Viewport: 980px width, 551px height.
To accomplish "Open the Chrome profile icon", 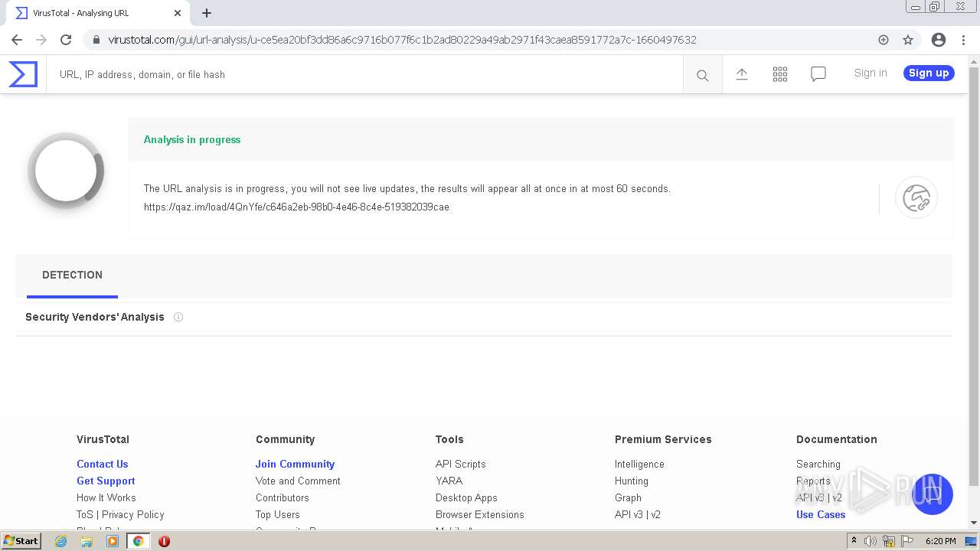I will pos(939,40).
